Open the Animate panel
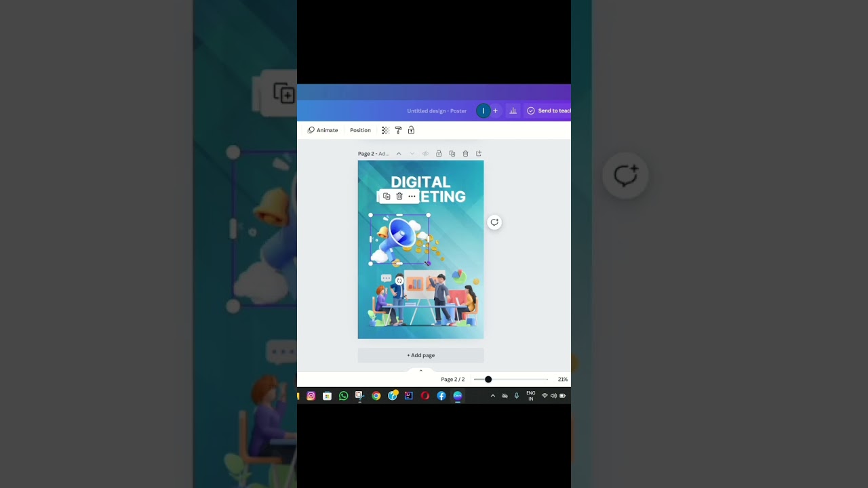This screenshot has width=868, height=488. click(x=323, y=130)
